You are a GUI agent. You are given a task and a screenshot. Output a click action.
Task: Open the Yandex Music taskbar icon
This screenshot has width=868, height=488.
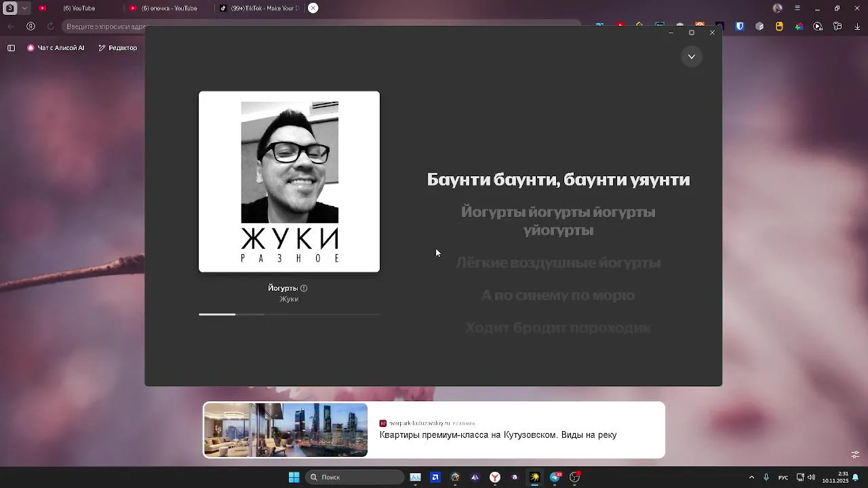[535, 477]
